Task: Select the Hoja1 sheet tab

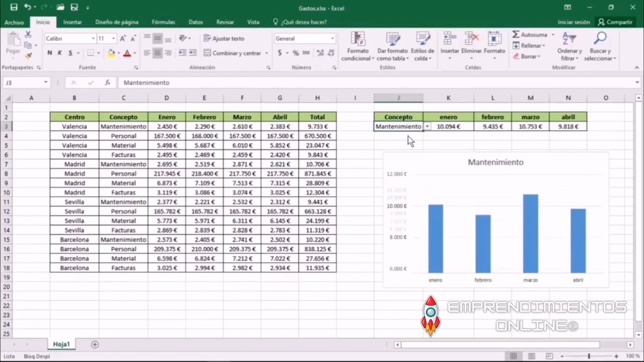Action: (61, 344)
